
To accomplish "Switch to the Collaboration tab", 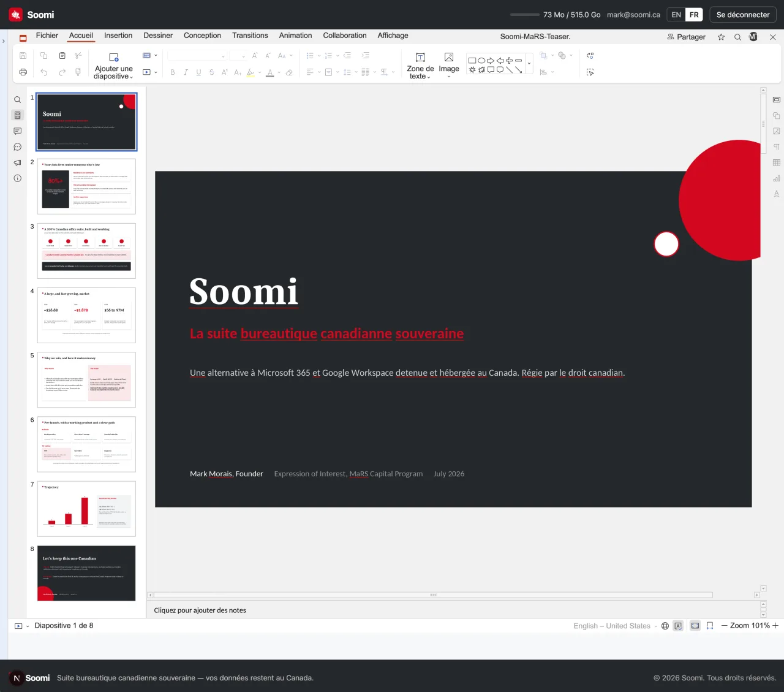I will point(345,36).
